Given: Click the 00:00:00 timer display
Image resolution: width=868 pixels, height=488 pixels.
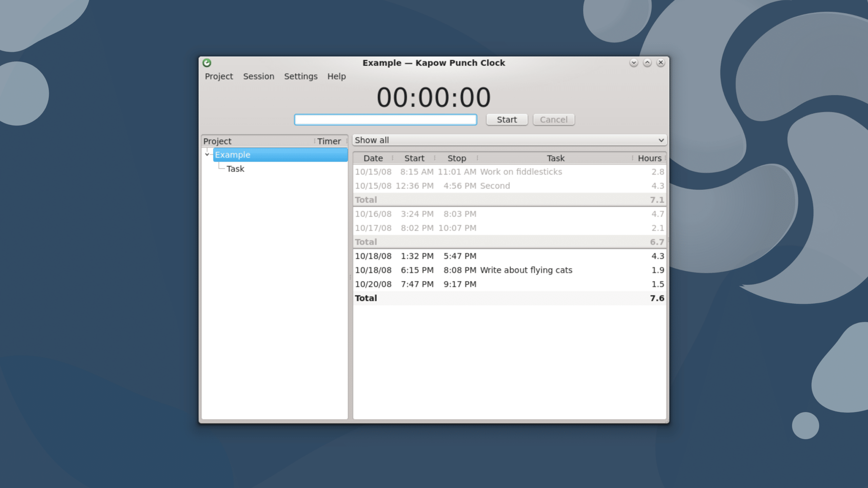Looking at the screenshot, I should (x=434, y=98).
